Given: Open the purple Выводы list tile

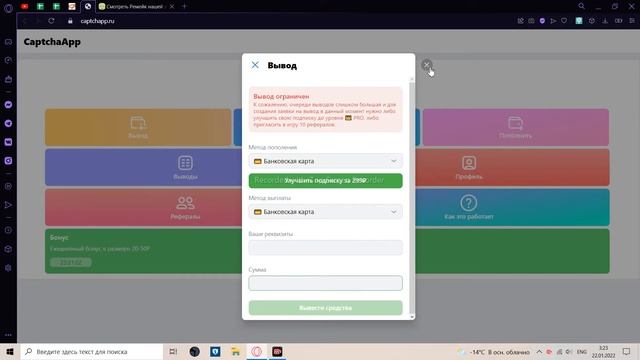Looking at the screenshot, I should (x=185, y=167).
